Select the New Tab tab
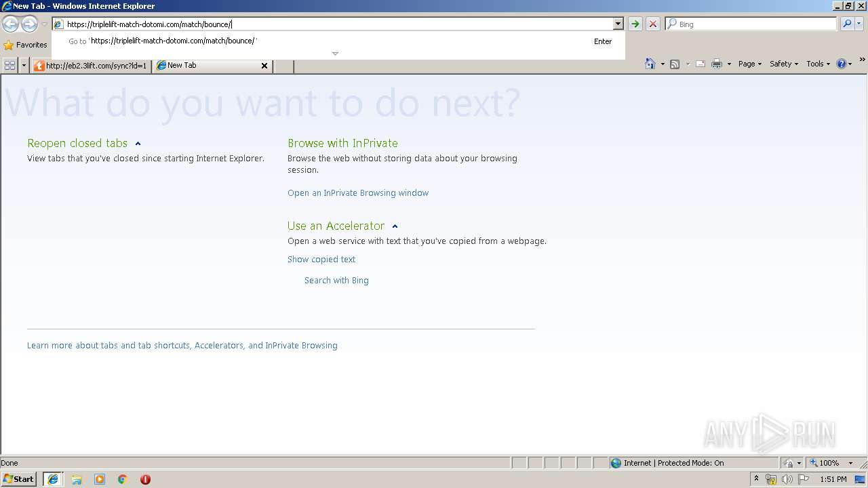 [205, 65]
